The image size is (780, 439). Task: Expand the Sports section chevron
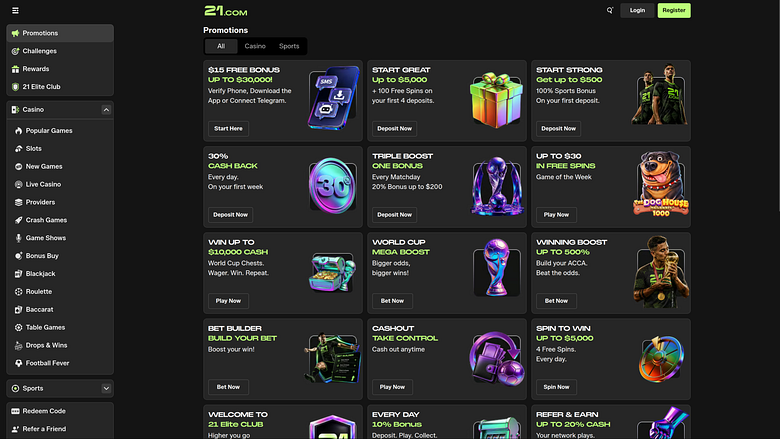coord(106,389)
